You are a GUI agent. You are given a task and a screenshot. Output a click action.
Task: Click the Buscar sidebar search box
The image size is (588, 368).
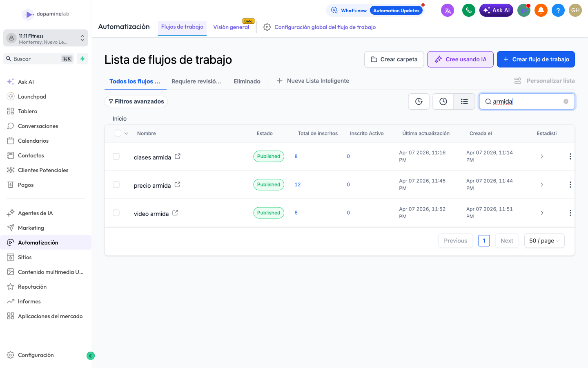coord(39,59)
